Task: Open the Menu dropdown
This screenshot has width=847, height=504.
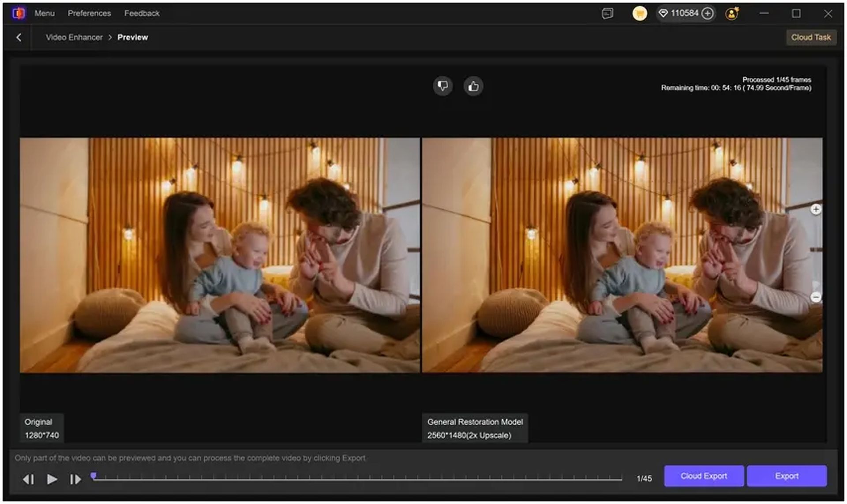Action: point(44,13)
